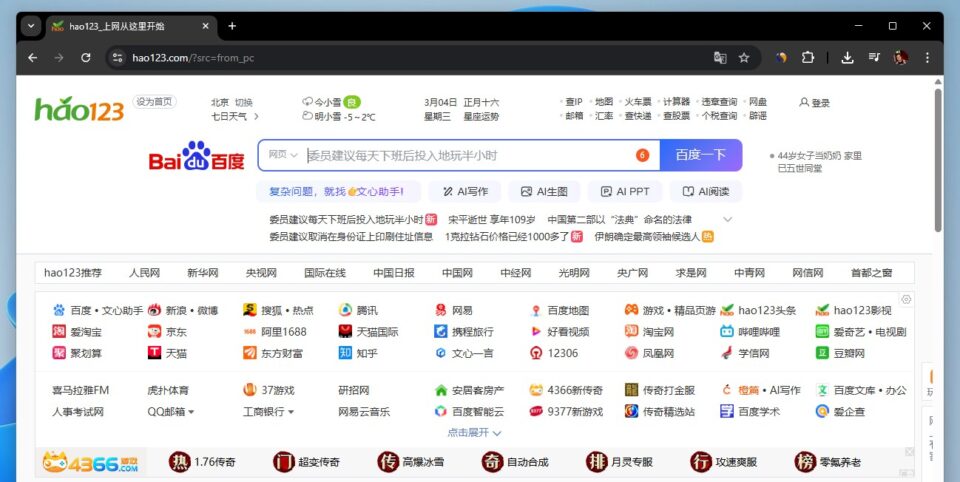Open the 计算器 tool link
The image size is (960, 482).
tap(677, 102)
